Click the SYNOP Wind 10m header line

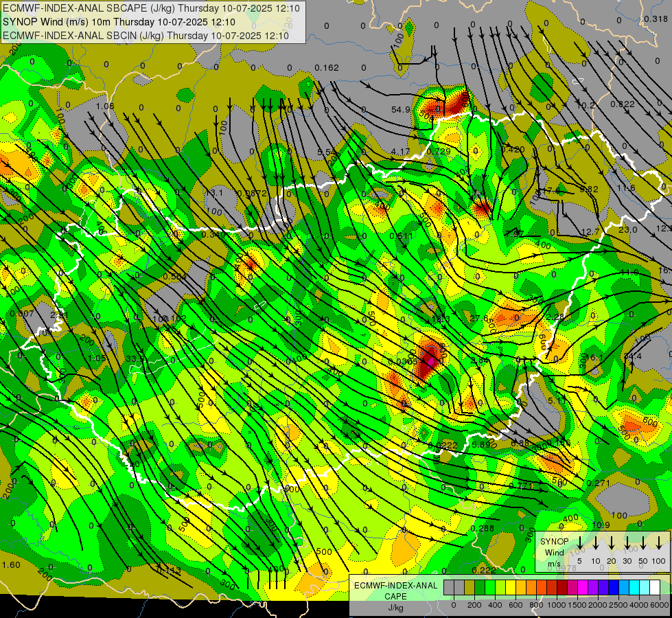119,22
